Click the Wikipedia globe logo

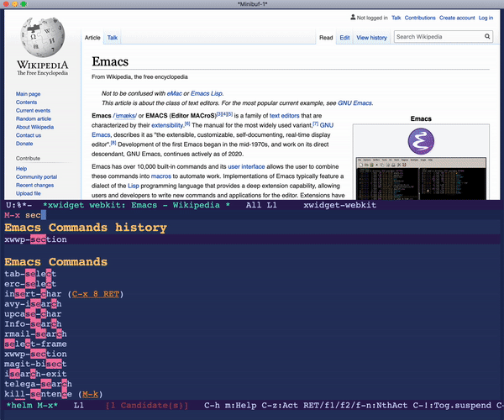point(43,37)
